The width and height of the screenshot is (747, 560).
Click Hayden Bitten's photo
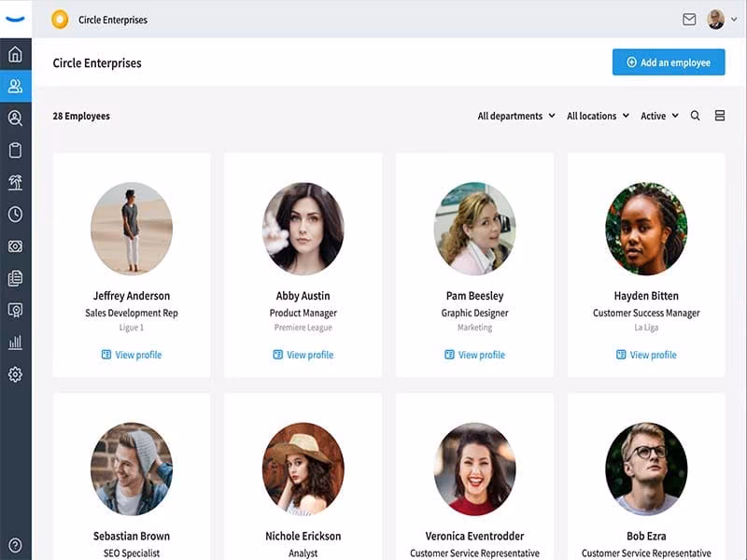(x=646, y=229)
